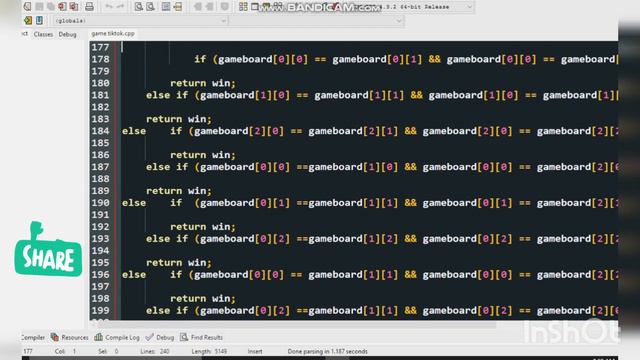Open the Debug tab in bottom panel

tap(160, 337)
